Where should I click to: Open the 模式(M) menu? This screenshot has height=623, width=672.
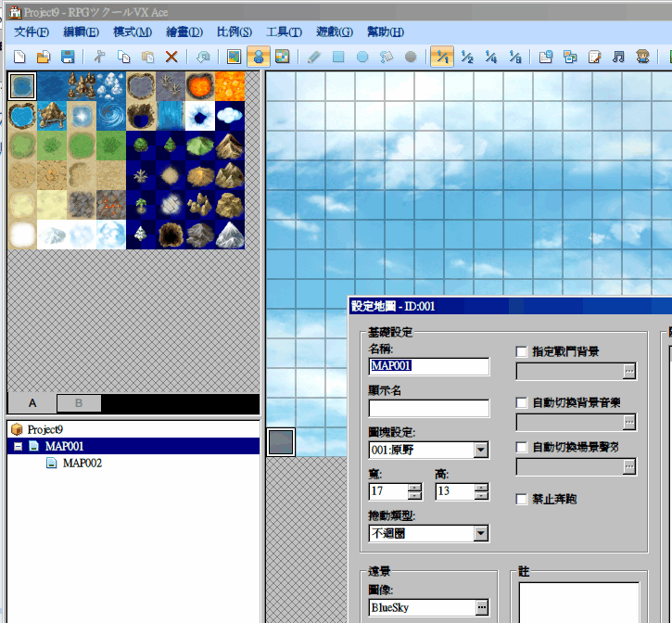pos(133,32)
